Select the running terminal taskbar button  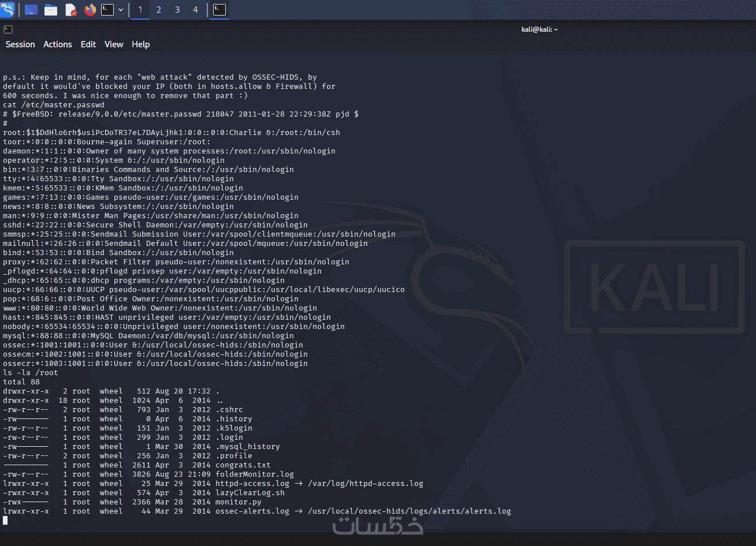219,10
